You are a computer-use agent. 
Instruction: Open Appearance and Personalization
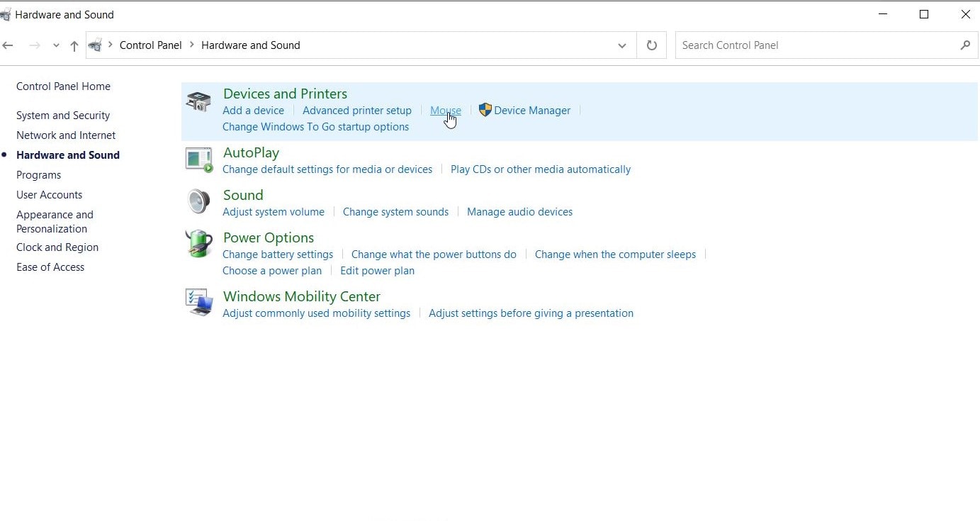click(x=55, y=222)
